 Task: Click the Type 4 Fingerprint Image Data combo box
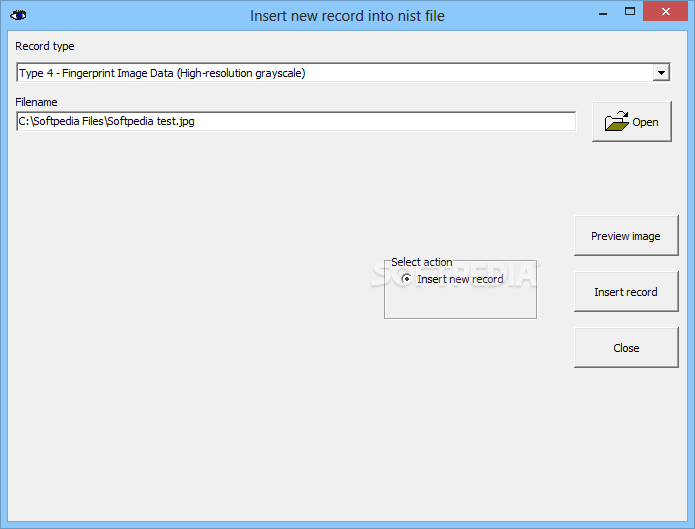pos(343,73)
